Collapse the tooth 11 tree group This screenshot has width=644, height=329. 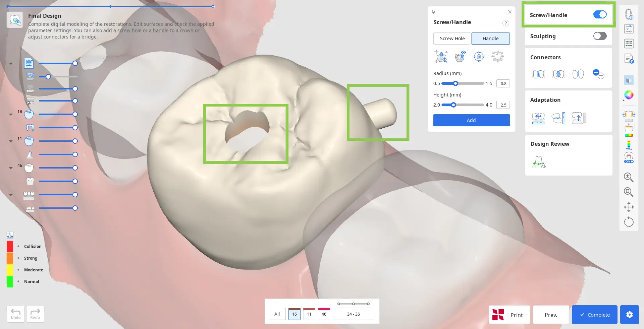pos(11,141)
